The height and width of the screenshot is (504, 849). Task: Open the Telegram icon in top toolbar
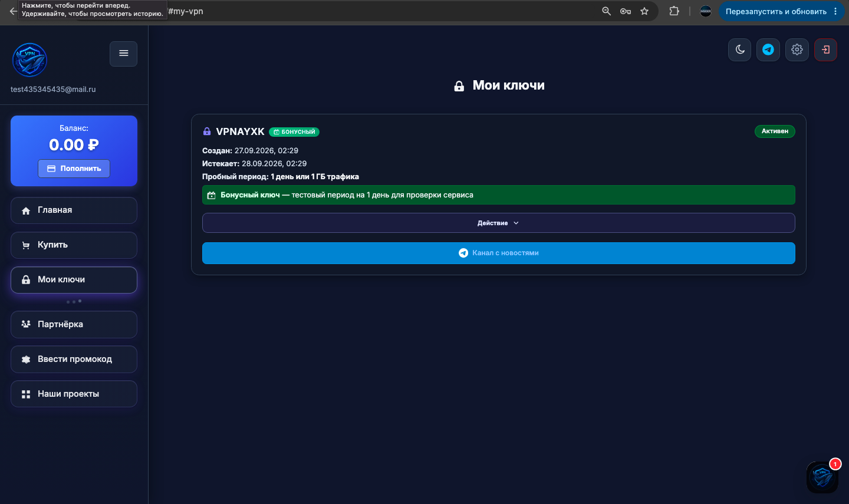point(768,50)
